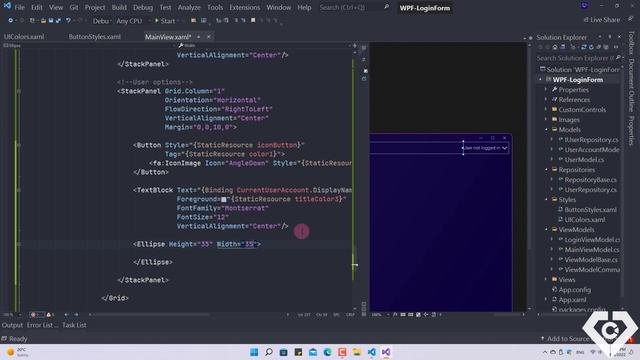The width and height of the screenshot is (640, 360).
Task: Open Microsoft Edge from the taskbar
Action: 327,352
